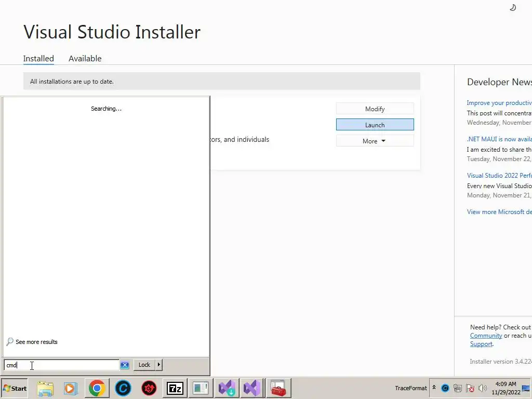The image size is (532, 399).
Task: Open .NET MAUI is now available link
Action: pos(499,139)
